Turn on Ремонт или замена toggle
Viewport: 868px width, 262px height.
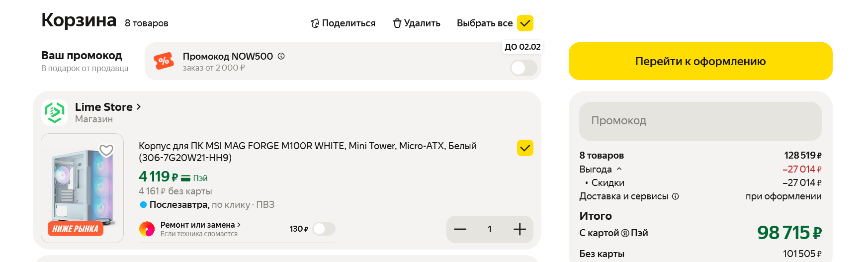tap(324, 229)
